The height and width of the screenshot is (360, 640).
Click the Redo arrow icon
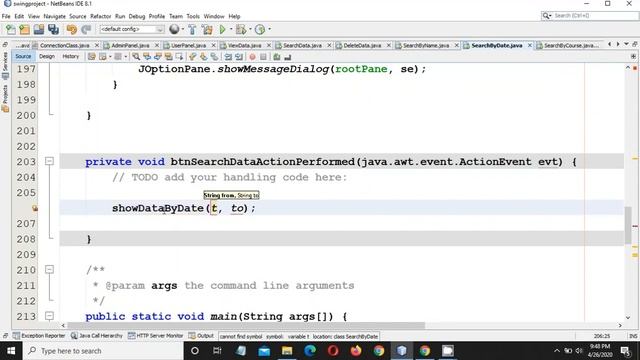[86, 29]
